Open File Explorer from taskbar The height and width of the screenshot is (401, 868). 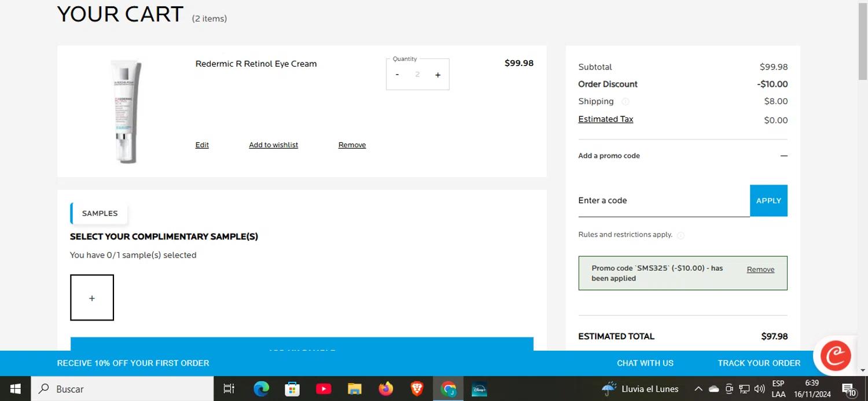pos(355,389)
